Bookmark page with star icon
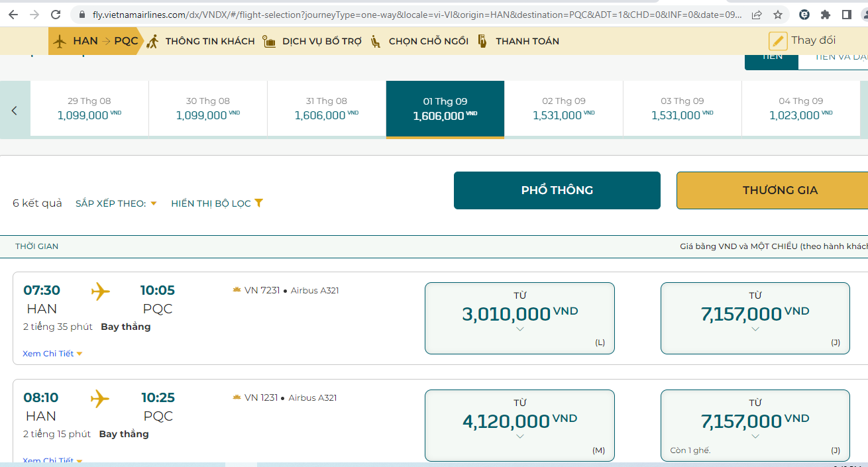 click(x=778, y=15)
